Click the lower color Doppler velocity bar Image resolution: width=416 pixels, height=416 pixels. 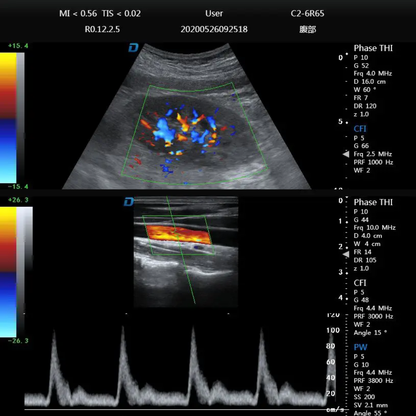tap(8, 272)
